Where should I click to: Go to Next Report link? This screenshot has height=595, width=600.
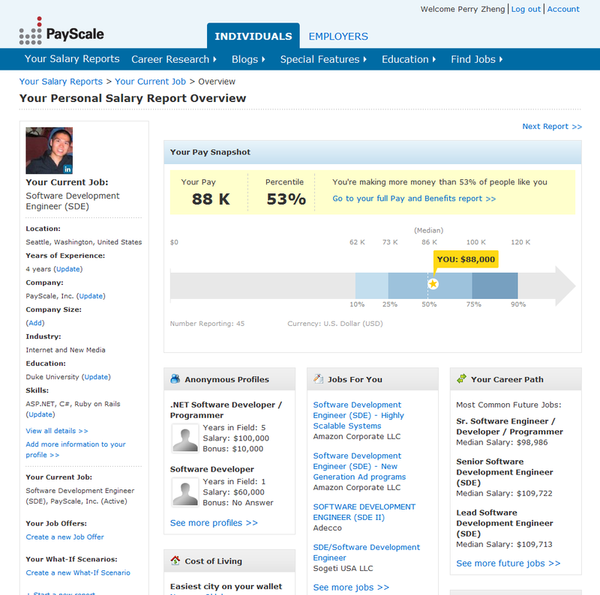point(552,126)
